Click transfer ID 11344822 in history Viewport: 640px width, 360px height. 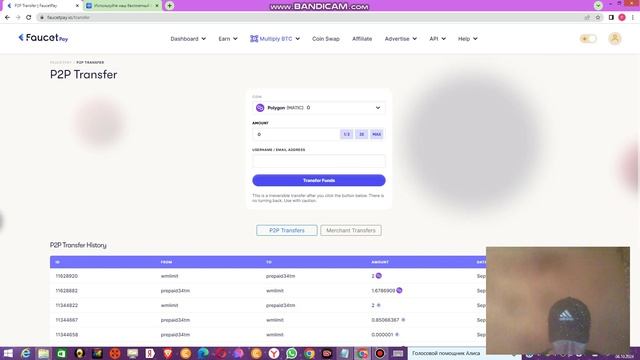point(67,306)
